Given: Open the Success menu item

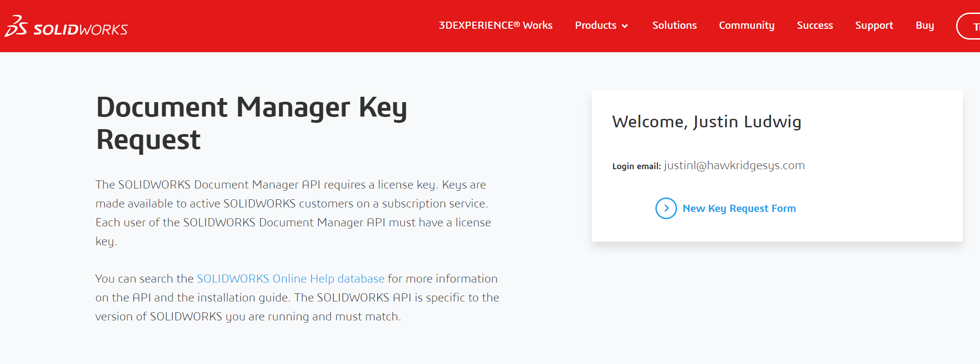Looking at the screenshot, I should point(815,25).
